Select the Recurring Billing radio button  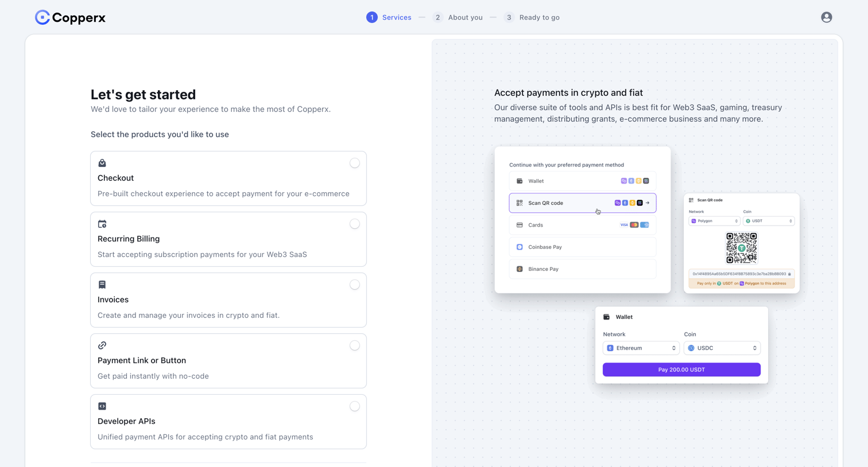(x=355, y=224)
